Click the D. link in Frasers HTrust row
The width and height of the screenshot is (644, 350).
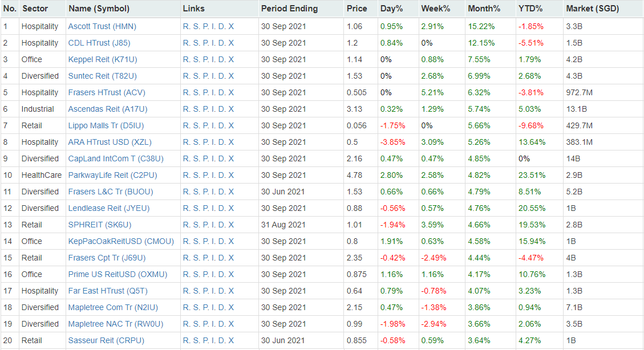(222, 92)
